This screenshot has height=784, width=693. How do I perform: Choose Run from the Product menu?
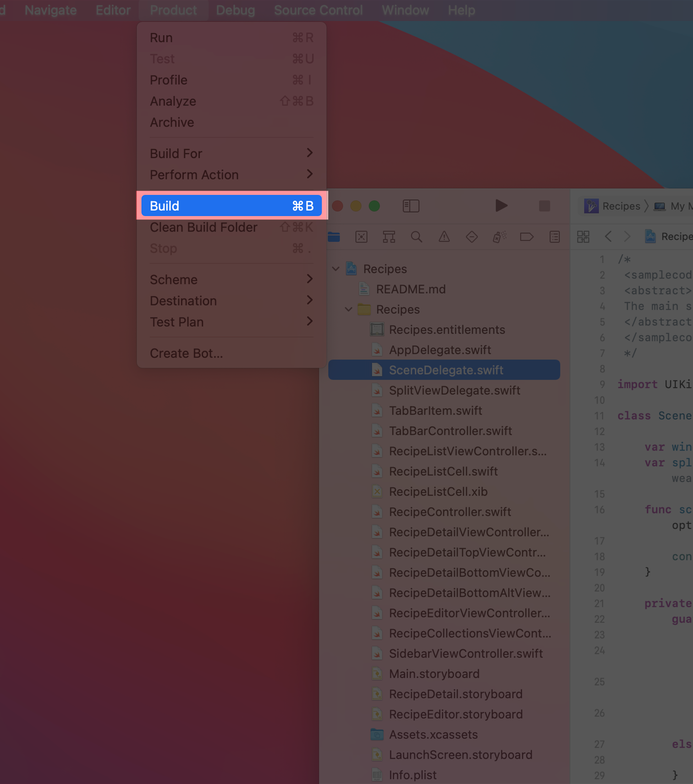tap(231, 38)
